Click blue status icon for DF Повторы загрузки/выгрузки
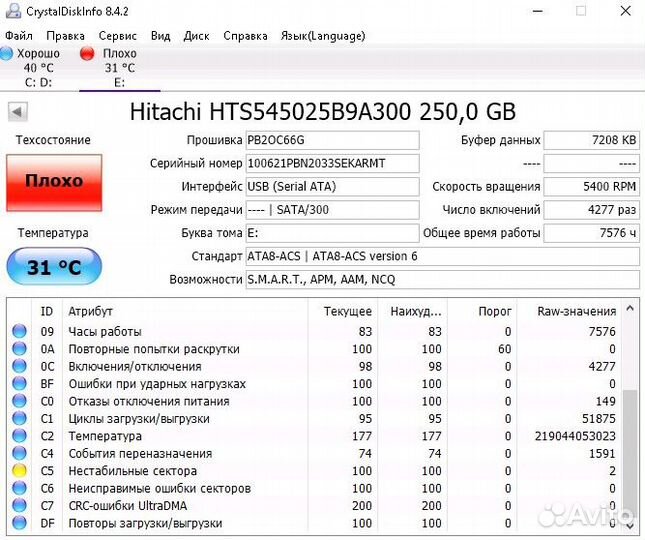The image size is (645, 540). pyautogui.click(x=19, y=523)
